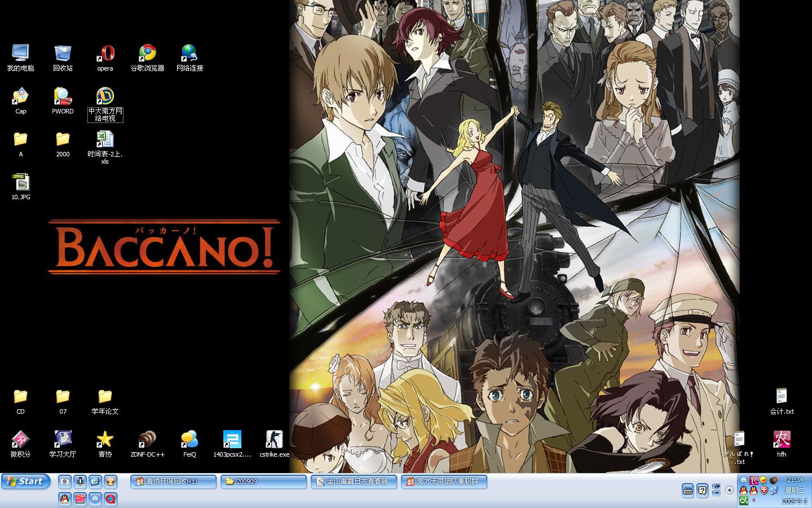This screenshot has height=508, width=812.
Task: Select the 时间表-2上.xls Excel file
Action: (105, 147)
